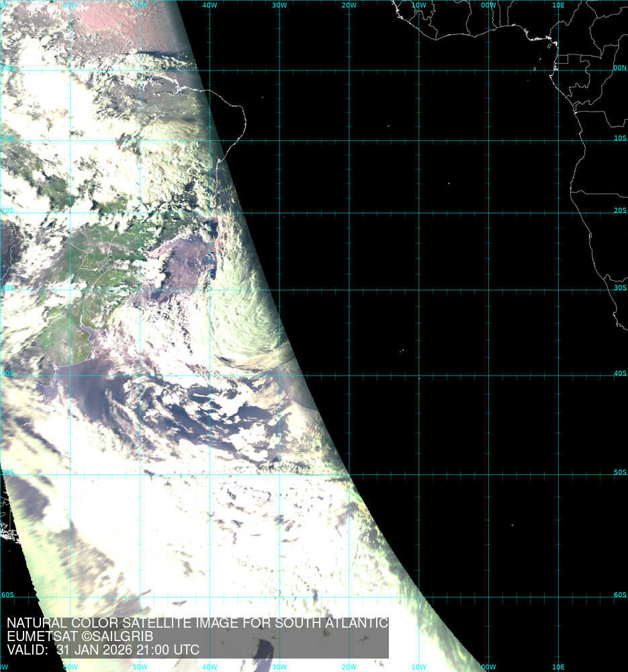Click the 30S latitude label on right edge
The height and width of the screenshot is (672, 628).
619,288
